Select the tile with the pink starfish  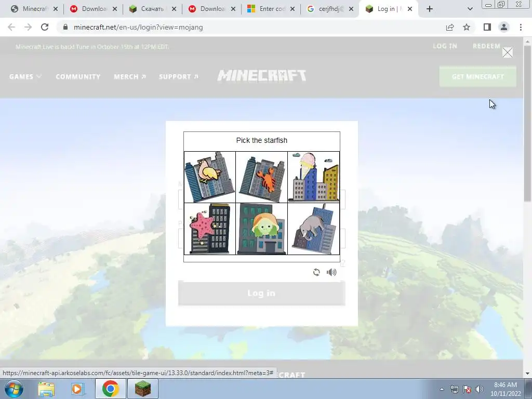210,229
